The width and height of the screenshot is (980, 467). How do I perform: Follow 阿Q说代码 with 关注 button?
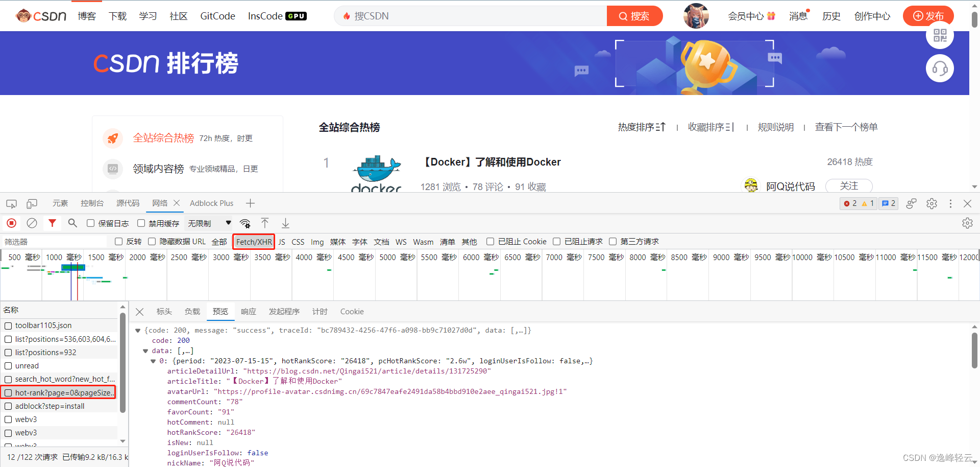pyautogui.click(x=849, y=186)
